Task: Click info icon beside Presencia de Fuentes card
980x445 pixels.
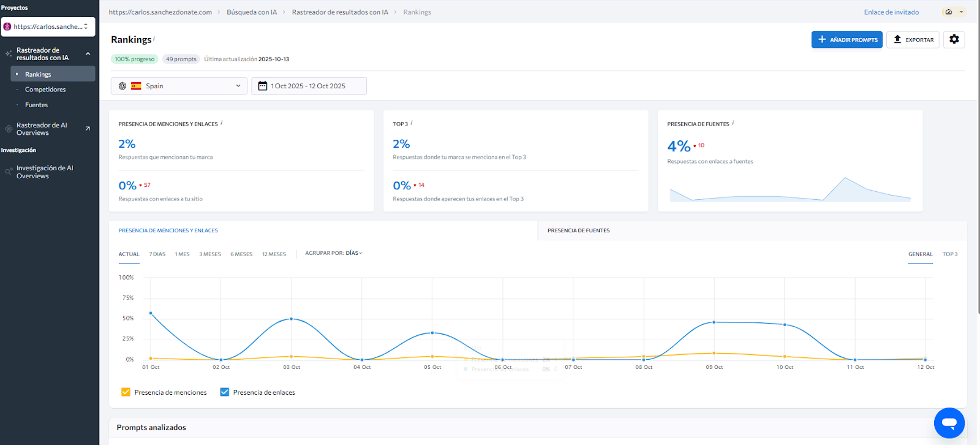Action: (x=733, y=123)
